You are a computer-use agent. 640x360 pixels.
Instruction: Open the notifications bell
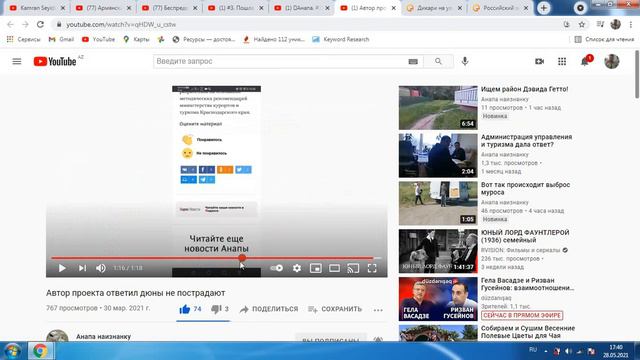[x=585, y=61]
